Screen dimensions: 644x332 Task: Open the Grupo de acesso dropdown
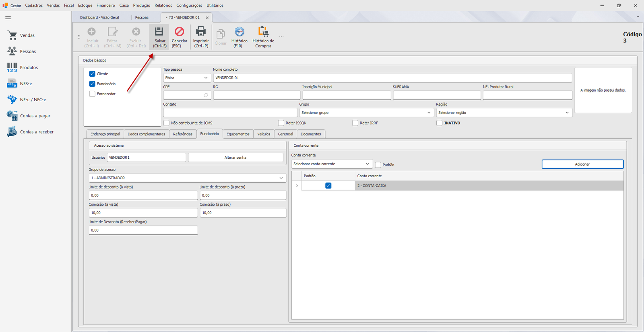188,178
